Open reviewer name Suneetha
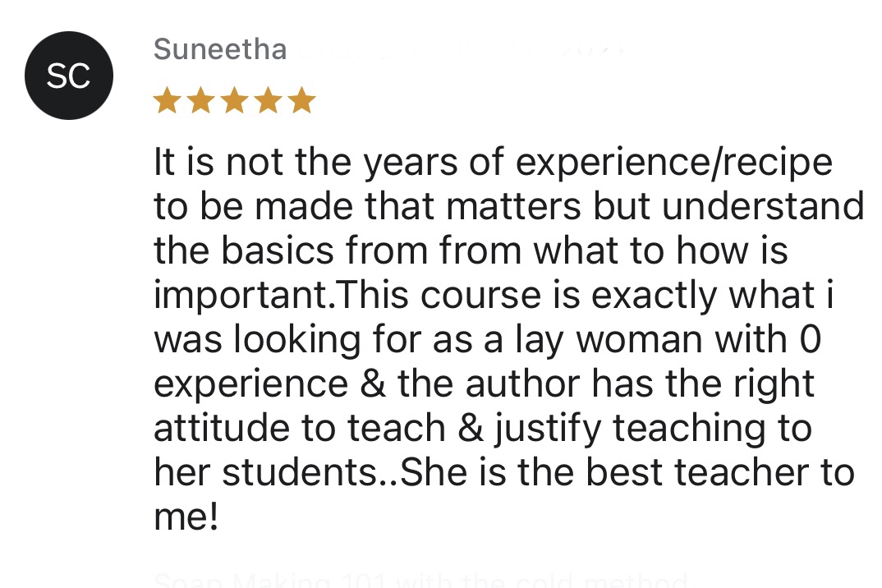882x588 pixels. pyautogui.click(x=220, y=49)
